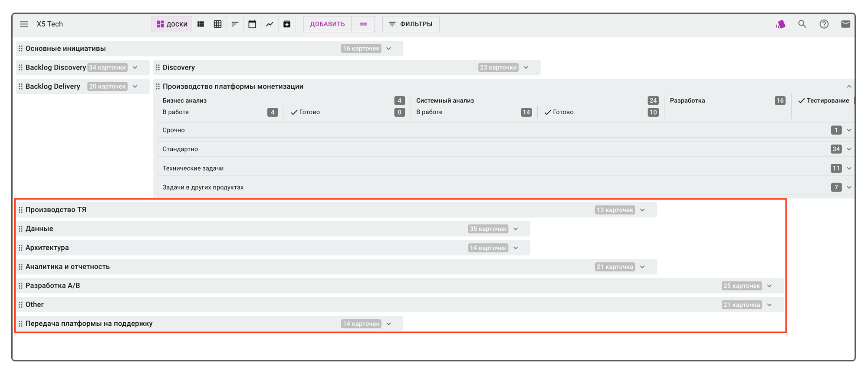Click drag handle of Производство ТЯ

tap(20, 210)
